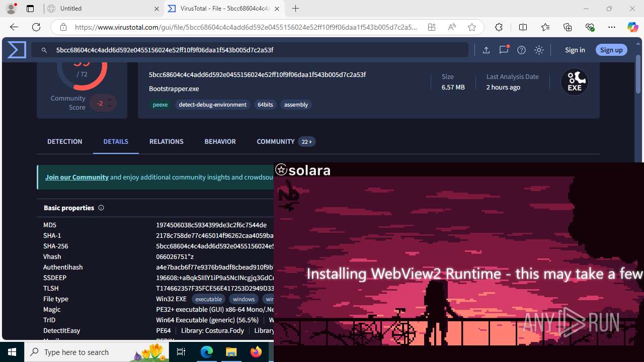Go back to previous page
This screenshot has height=362, width=644.
tap(14, 27)
